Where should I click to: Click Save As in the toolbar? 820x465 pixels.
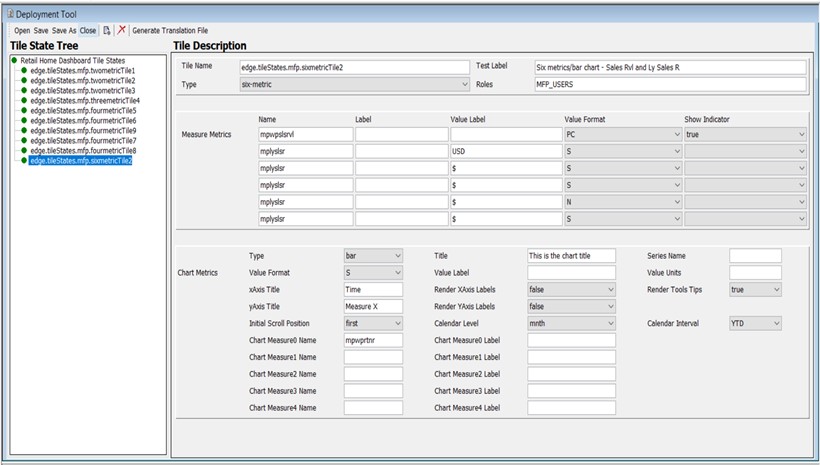pyautogui.click(x=65, y=31)
